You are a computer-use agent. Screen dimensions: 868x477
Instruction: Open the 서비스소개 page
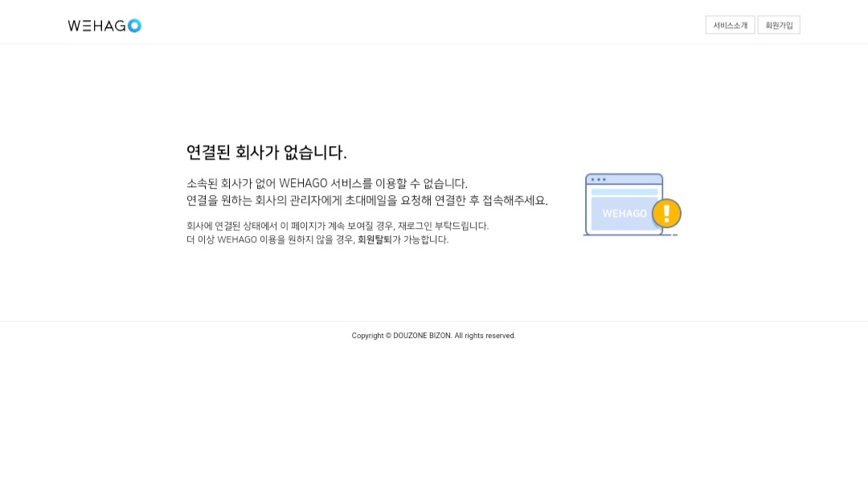730,26
